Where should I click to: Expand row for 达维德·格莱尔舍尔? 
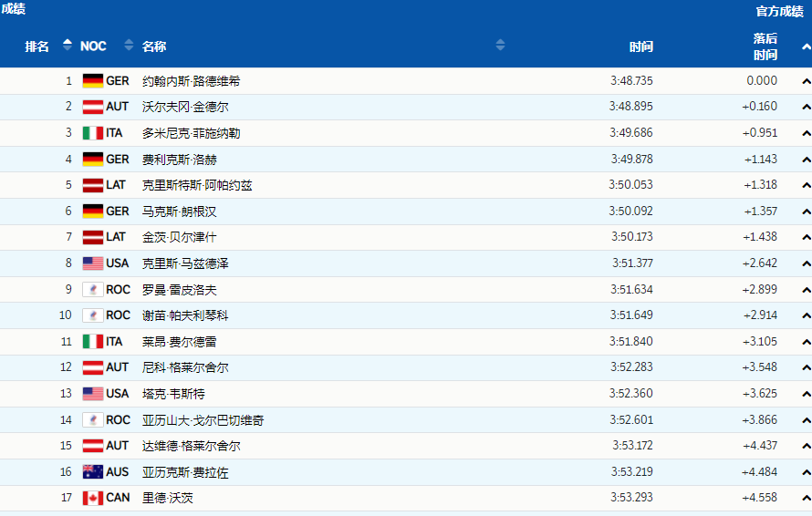pyautogui.click(x=806, y=446)
